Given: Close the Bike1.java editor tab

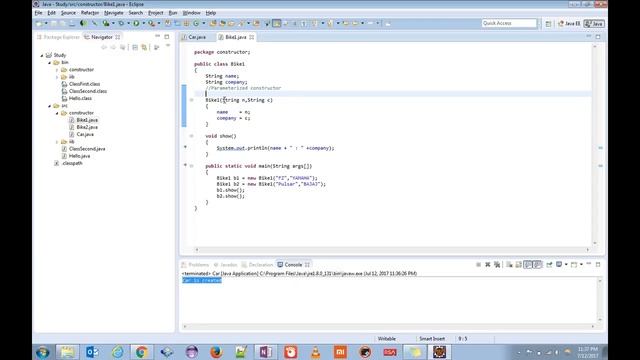Looking at the screenshot, I should [252, 37].
